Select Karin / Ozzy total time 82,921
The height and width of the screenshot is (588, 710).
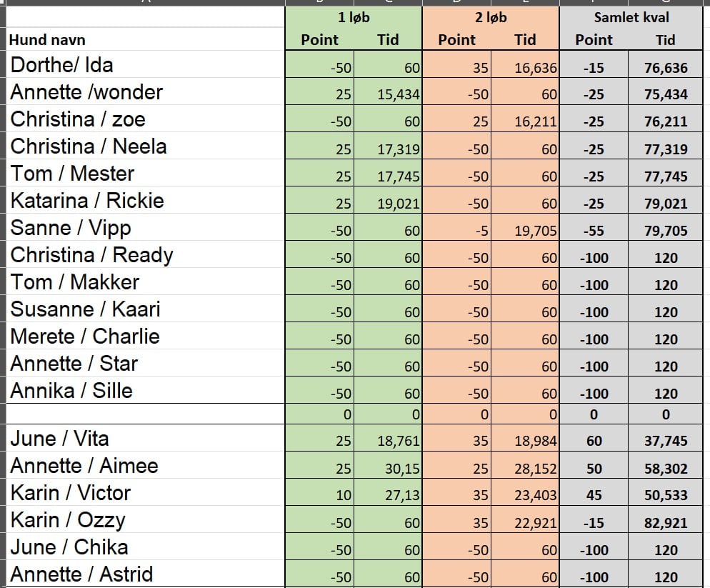(x=666, y=519)
